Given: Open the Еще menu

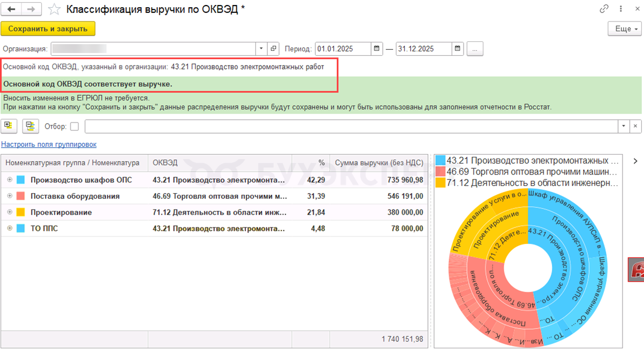Looking at the screenshot, I should [625, 29].
